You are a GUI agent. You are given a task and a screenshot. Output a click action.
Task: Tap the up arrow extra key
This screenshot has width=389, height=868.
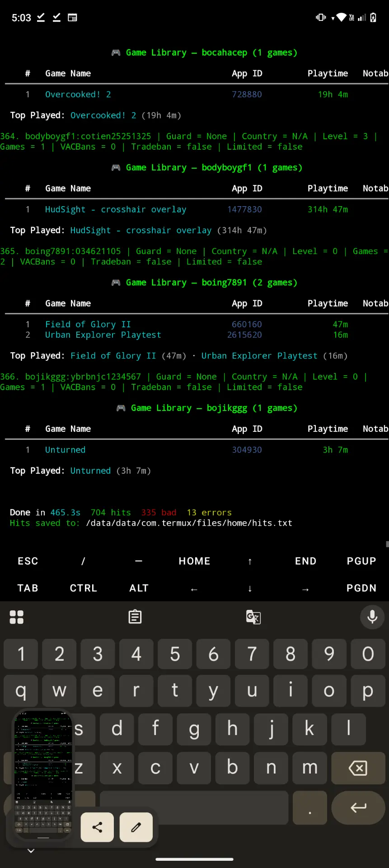(250, 561)
